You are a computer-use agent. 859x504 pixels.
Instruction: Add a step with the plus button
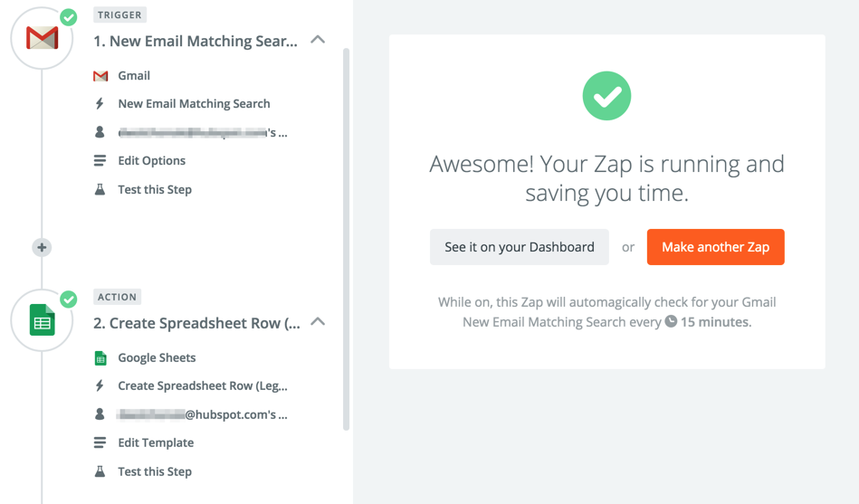pos(42,247)
